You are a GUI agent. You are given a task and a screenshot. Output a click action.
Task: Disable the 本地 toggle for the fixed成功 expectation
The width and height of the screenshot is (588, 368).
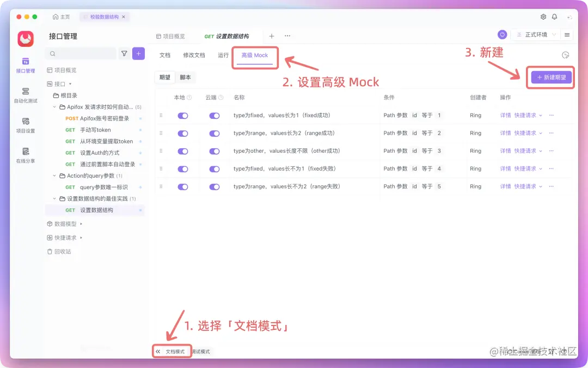183,115
